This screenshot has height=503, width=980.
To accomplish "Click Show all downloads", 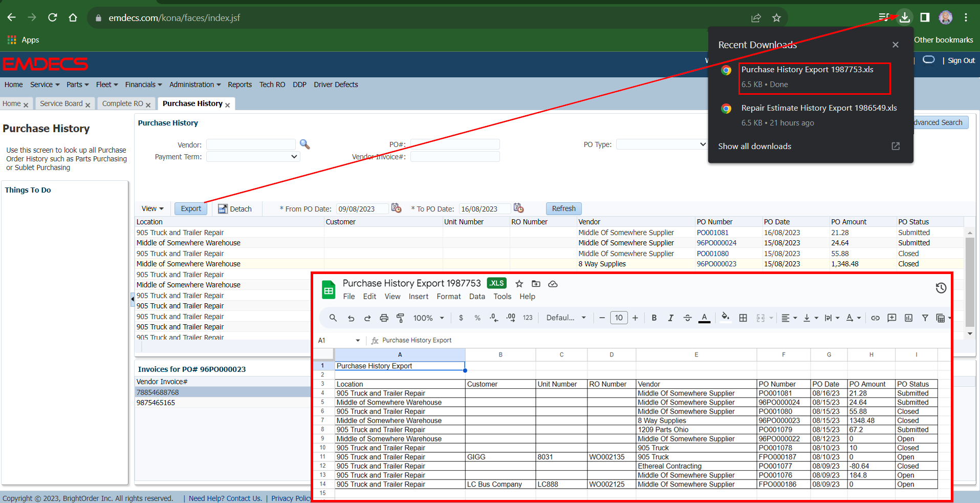I will pos(754,146).
